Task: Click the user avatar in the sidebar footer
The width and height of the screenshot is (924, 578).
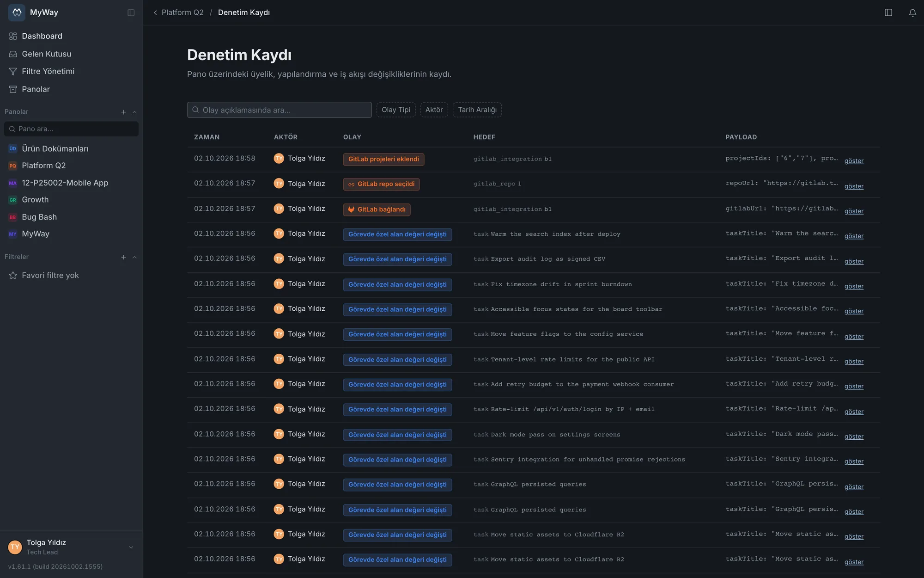Action: [15, 547]
